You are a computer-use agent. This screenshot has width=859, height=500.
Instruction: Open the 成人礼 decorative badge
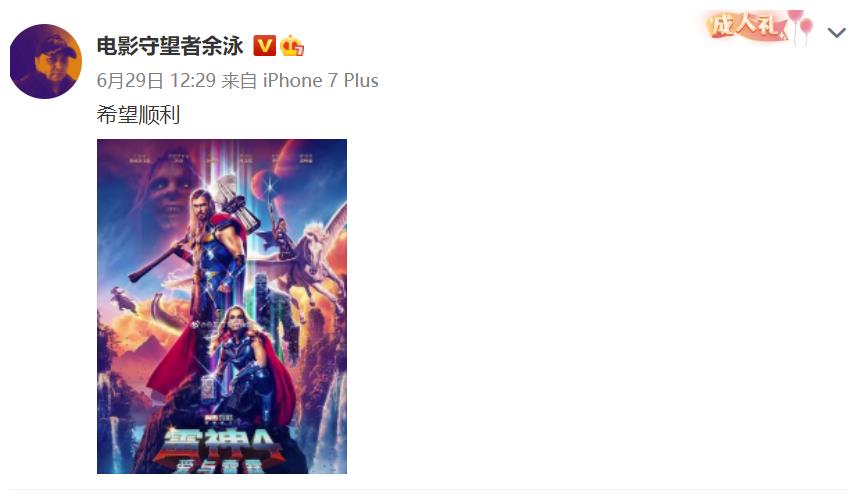747,26
